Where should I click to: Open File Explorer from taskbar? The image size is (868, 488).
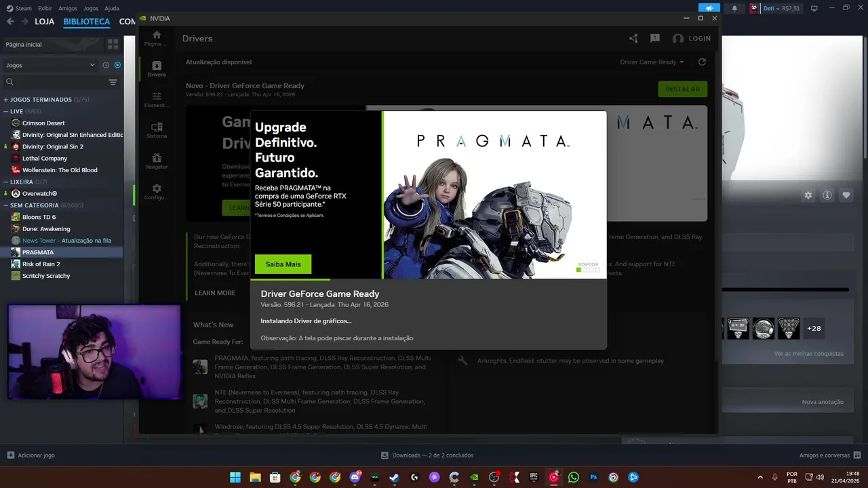point(255,477)
